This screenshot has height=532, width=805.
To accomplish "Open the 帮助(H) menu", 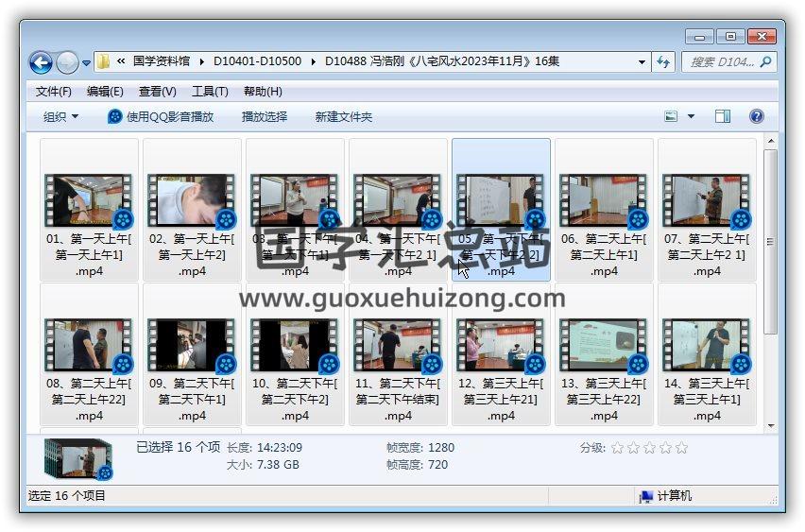I will (x=263, y=92).
